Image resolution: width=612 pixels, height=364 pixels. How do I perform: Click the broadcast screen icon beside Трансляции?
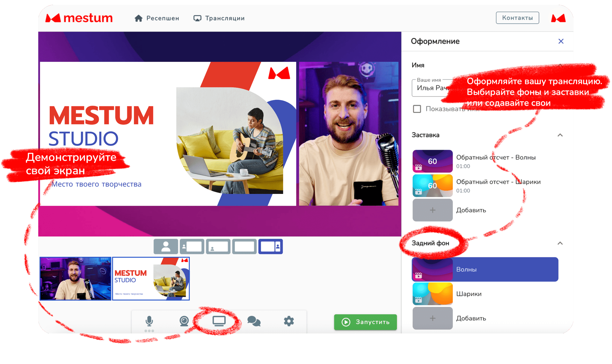pyautogui.click(x=197, y=18)
